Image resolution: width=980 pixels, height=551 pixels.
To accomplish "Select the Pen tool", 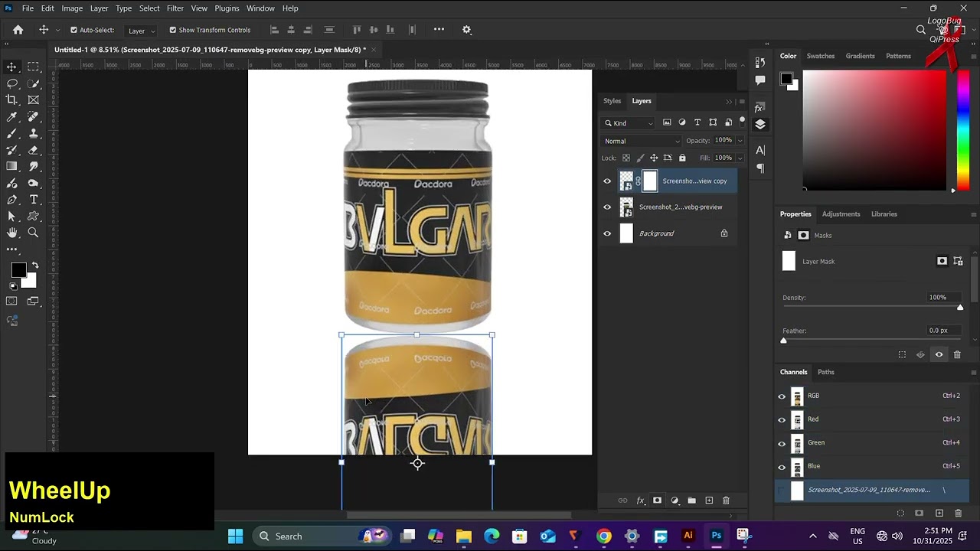I will 11,200.
